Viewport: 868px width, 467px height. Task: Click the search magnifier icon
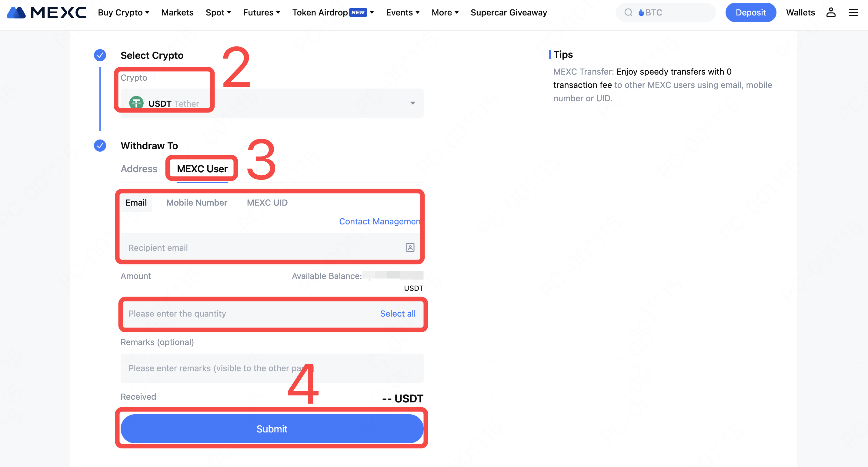point(628,12)
